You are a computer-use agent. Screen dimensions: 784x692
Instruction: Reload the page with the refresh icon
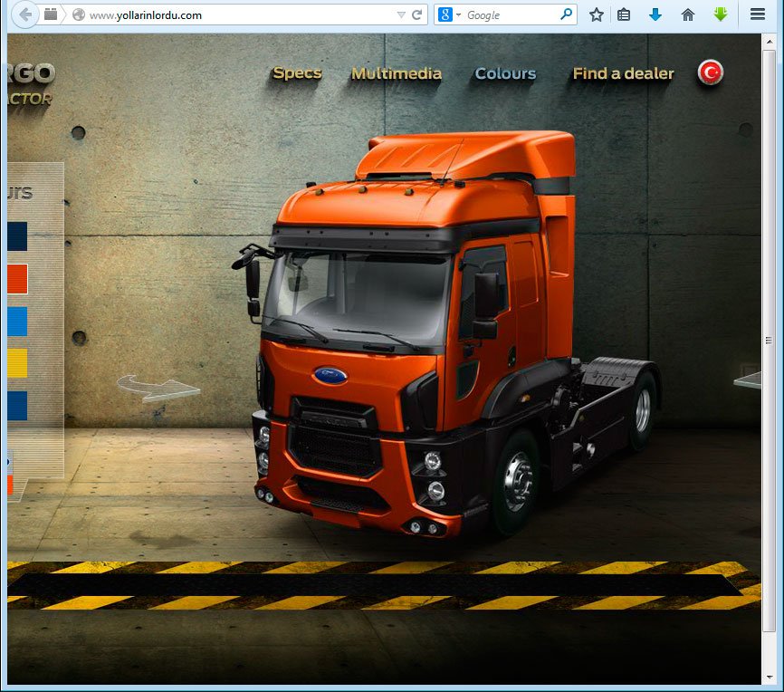417,14
